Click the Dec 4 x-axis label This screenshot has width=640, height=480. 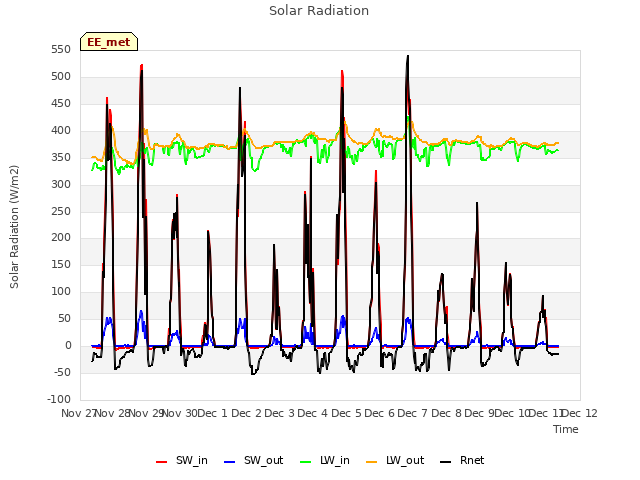point(313,413)
